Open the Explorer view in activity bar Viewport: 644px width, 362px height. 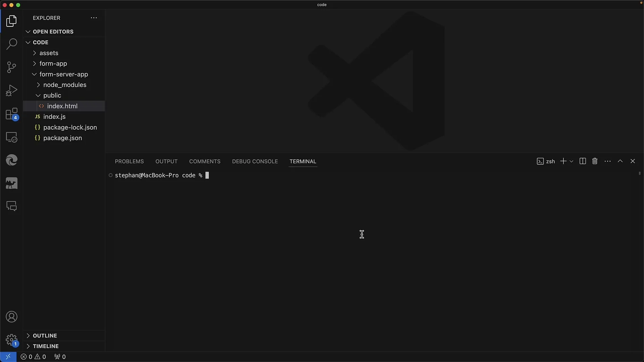coord(11,21)
